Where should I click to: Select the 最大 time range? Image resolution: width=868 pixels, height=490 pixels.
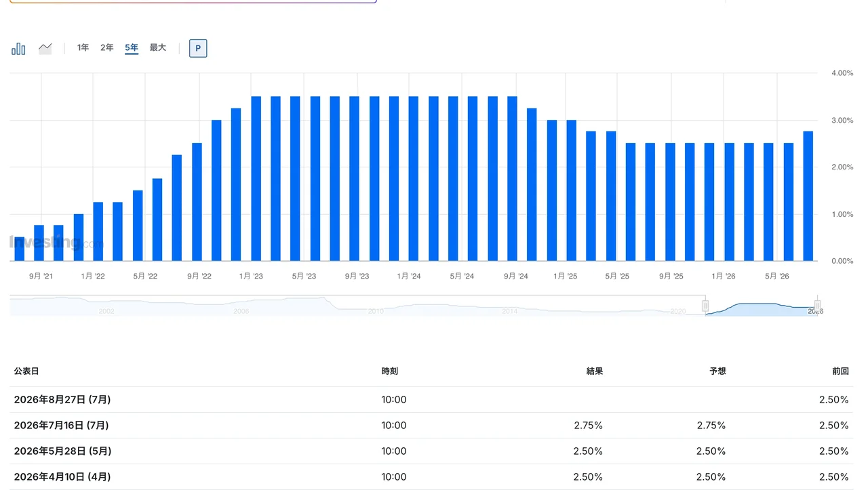[x=158, y=47]
